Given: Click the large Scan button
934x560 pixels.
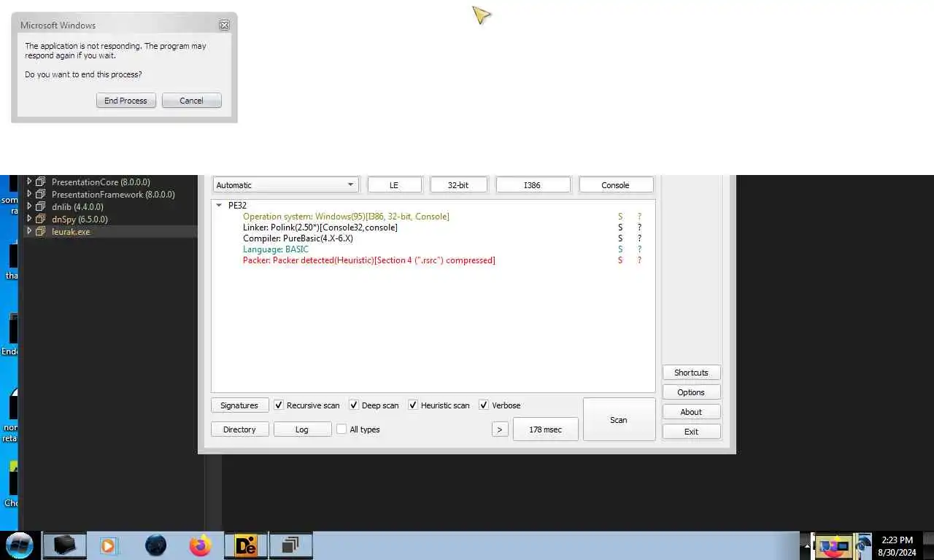Looking at the screenshot, I should click(x=619, y=419).
